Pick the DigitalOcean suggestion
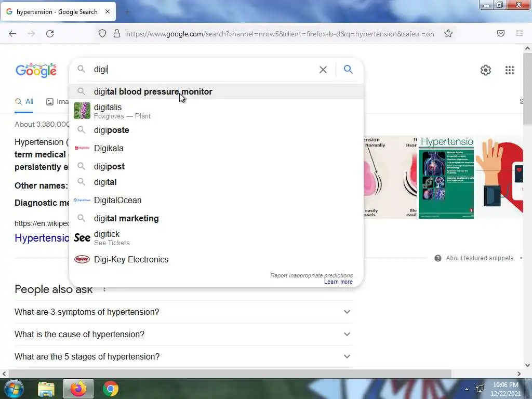The height and width of the screenshot is (399, 532). (x=216, y=200)
